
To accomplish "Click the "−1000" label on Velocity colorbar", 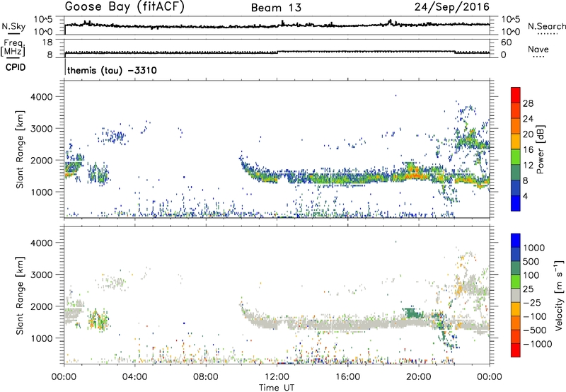I will [538, 344].
